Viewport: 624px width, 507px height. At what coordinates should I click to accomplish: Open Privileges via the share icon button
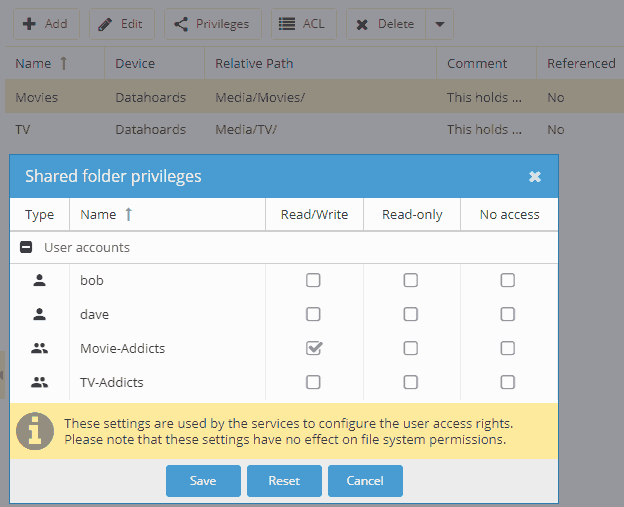pyautogui.click(x=212, y=24)
